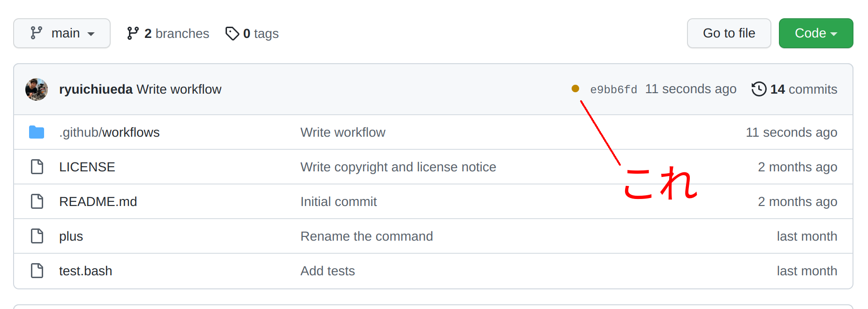868x309 pixels.
Task: Click the yellow commit status indicator dot
Action: point(575,88)
